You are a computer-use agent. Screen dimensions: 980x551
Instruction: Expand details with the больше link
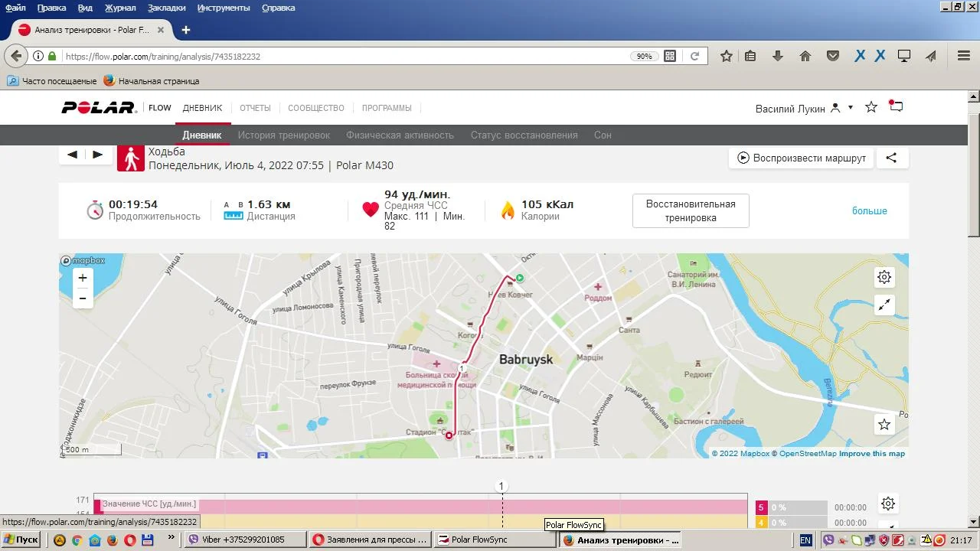(869, 210)
